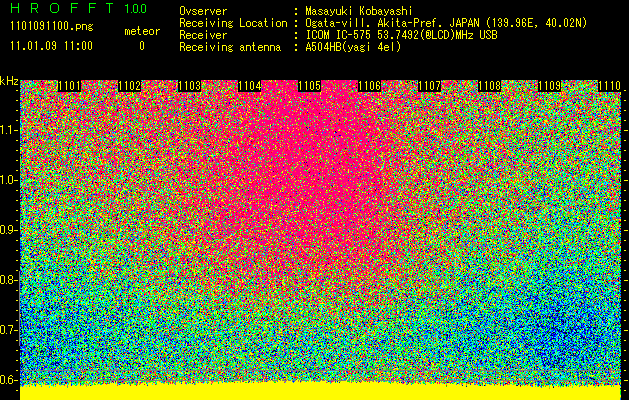Click the 0.6 kHz axis label
629x400 pixels.
click(x=7, y=380)
